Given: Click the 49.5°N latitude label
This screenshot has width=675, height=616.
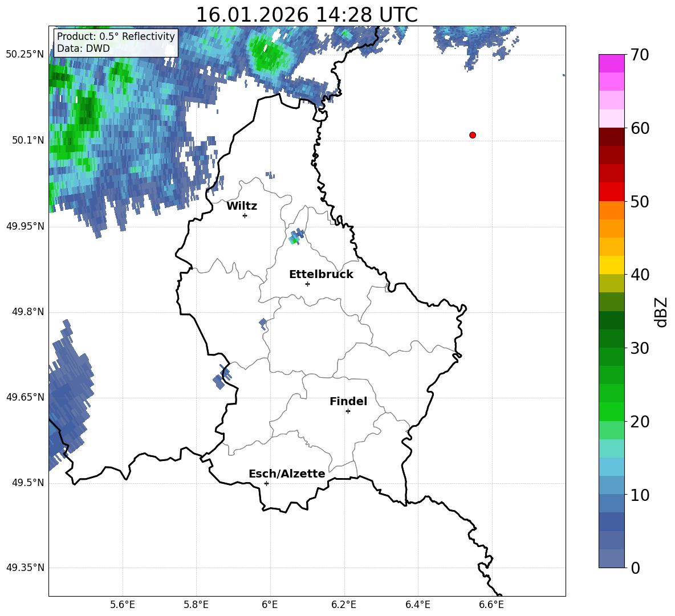Looking at the screenshot, I should pyautogui.click(x=28, y=483).
